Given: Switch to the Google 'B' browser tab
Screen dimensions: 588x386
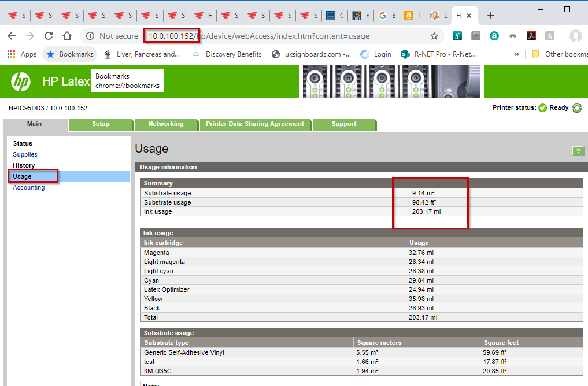Looking at the screenshot, I should tap(387, 16).
